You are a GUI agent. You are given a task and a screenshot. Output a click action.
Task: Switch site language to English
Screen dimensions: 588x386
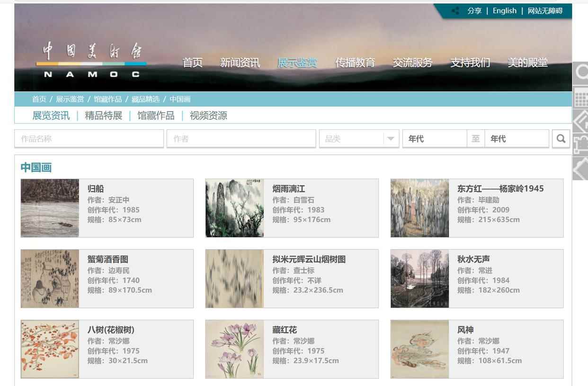click(504, 11)
